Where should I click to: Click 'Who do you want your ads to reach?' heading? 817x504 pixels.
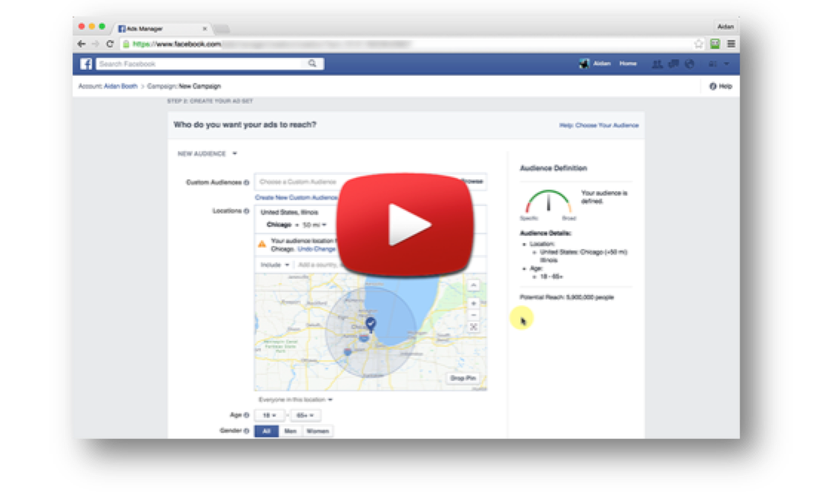(x=245, y=125)
